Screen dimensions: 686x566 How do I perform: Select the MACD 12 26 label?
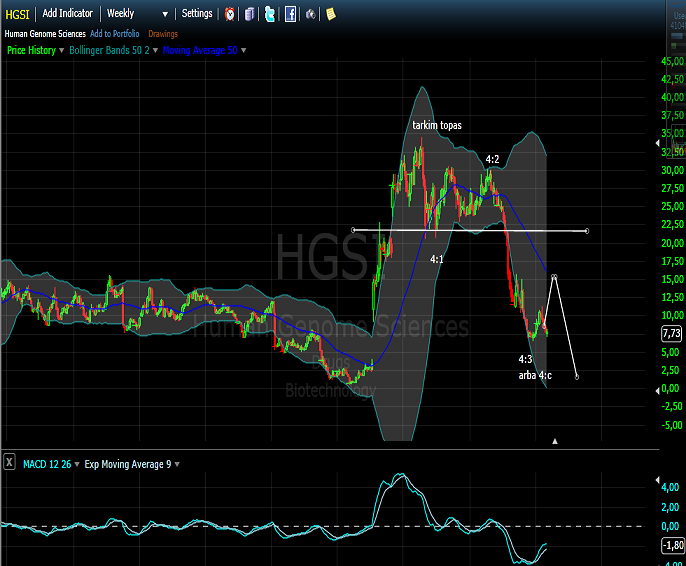tap(47, 464)
